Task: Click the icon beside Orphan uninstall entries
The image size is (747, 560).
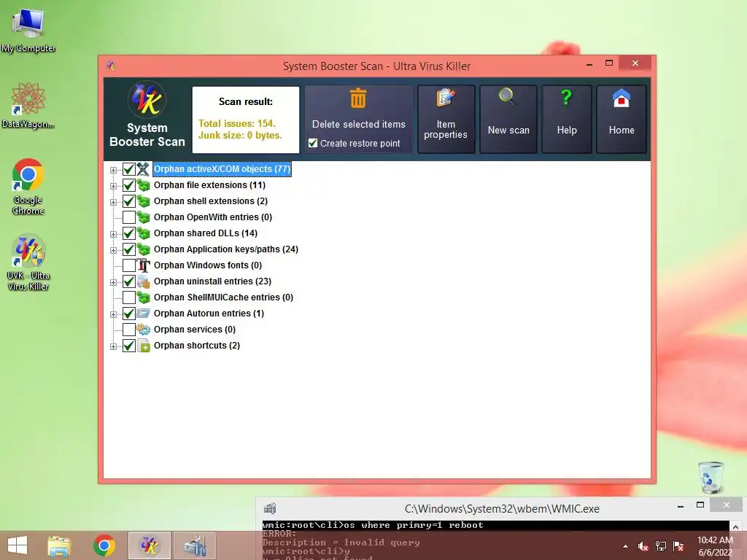Action: point(143,281)
